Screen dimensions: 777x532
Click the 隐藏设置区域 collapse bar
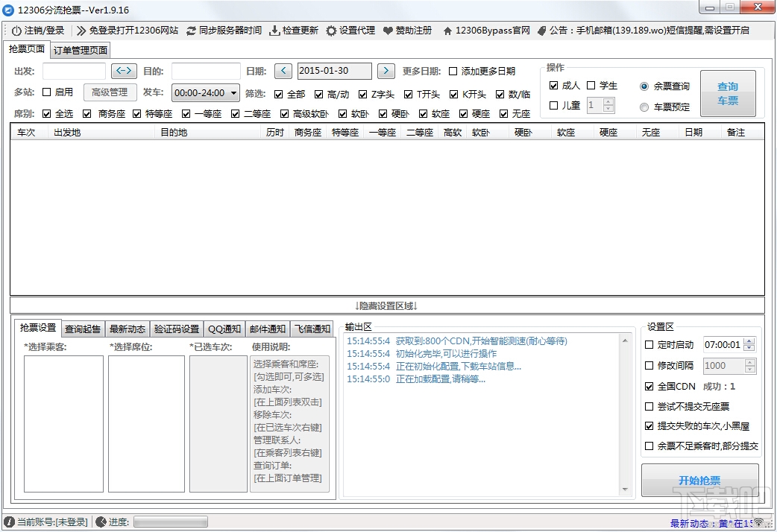[x=388, y=305]
